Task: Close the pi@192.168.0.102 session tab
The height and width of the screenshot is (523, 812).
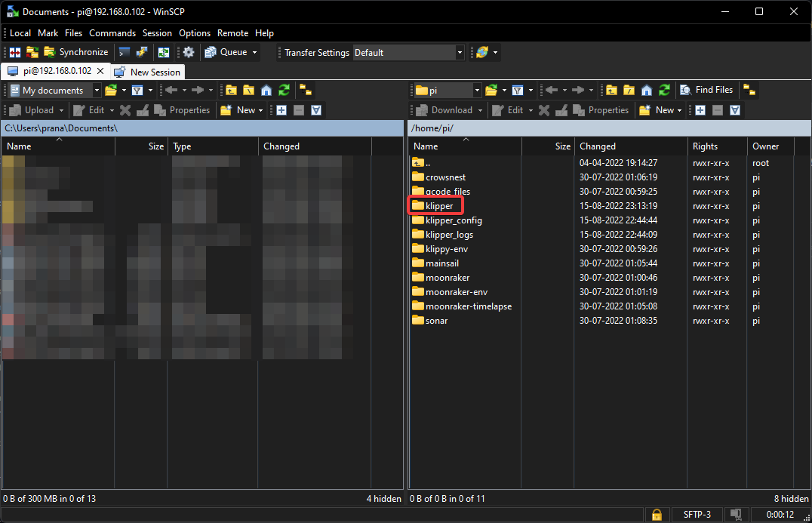Action: [100, 71]
